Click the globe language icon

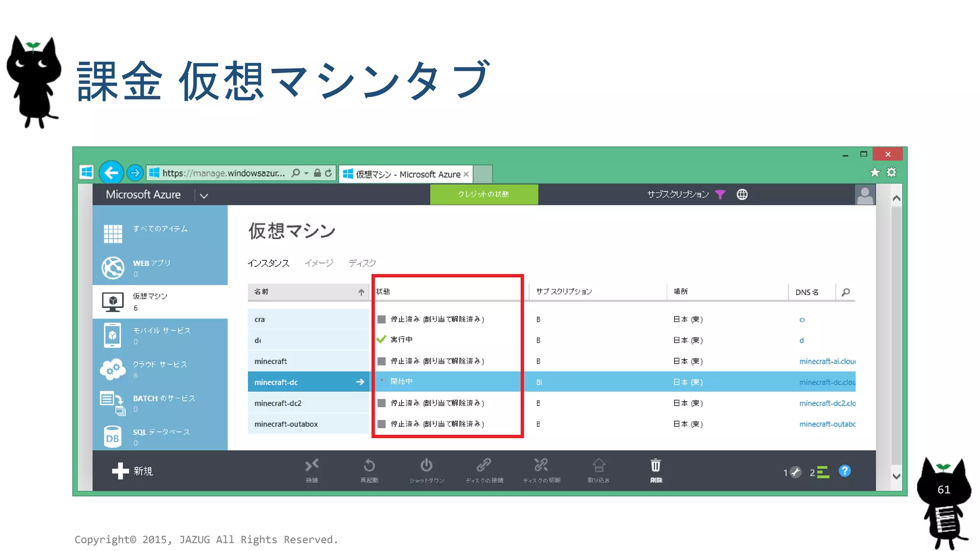tap(742, 194)
